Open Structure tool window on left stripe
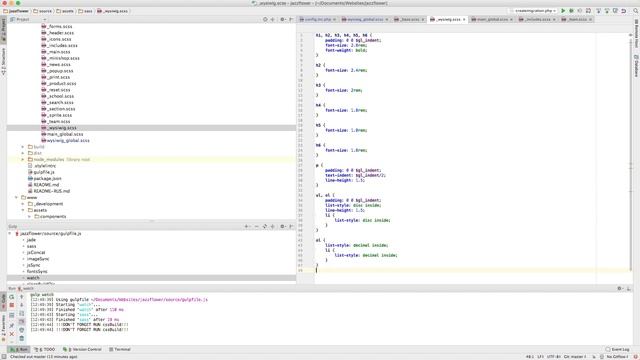The height and width of the screenshot is (360, 640). [3, 61]
